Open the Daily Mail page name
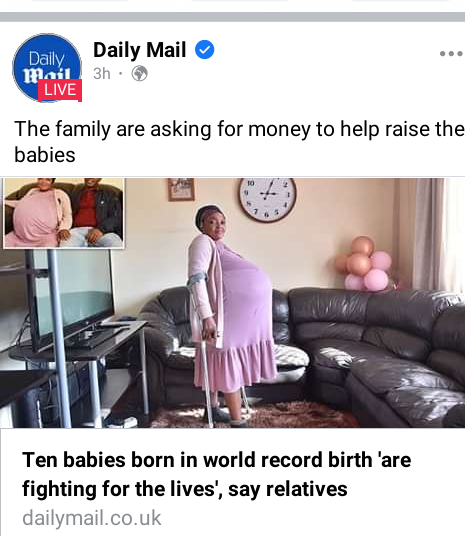Viewport: 465px width, 536px height. (x=140, y=50)
